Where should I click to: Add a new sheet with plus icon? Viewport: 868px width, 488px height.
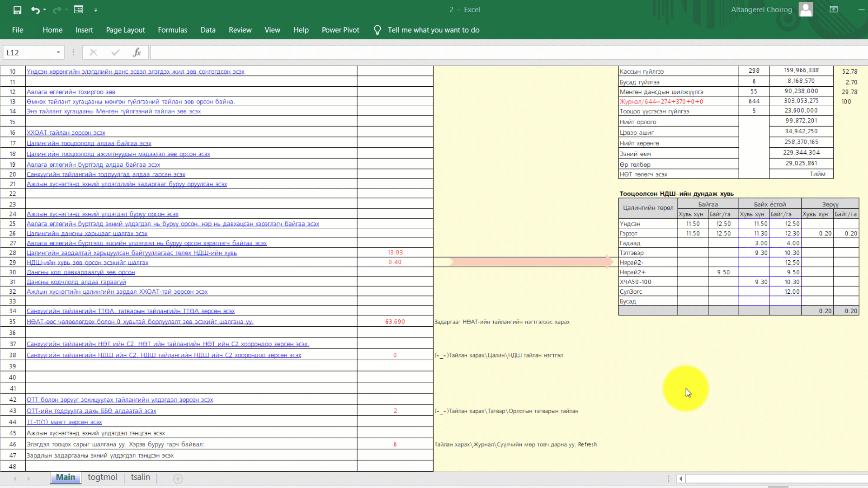178,479
